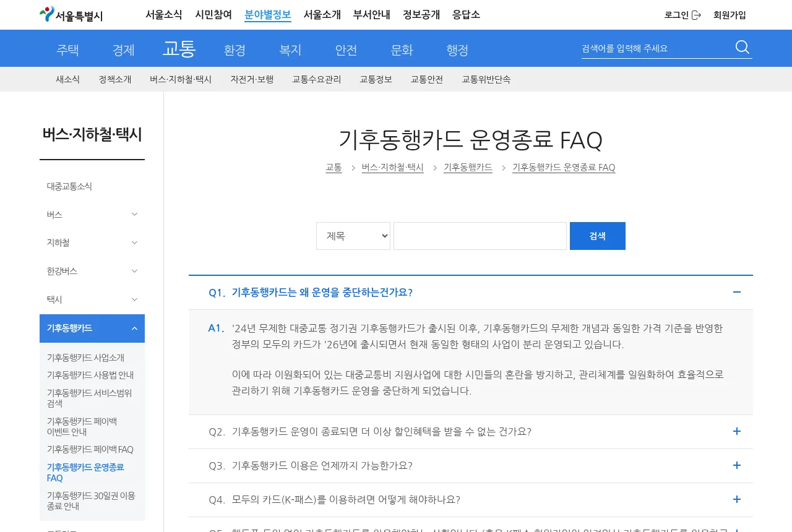Open 기후동행카드 페이백 FAQ sidebar link
This screenshot has height=532, width=792.
90,449
